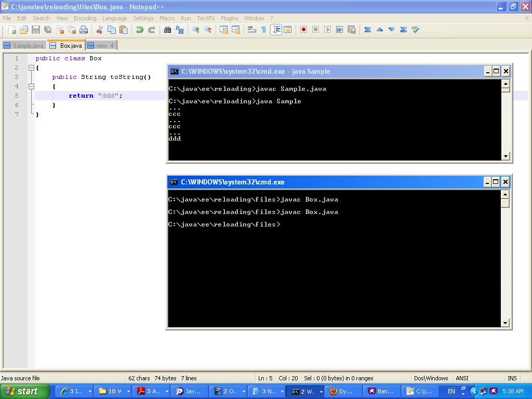Click Run Macro Multiple Times icon
Image resolution: width=532 pixels, height=399 pixels.
point(339,30)
